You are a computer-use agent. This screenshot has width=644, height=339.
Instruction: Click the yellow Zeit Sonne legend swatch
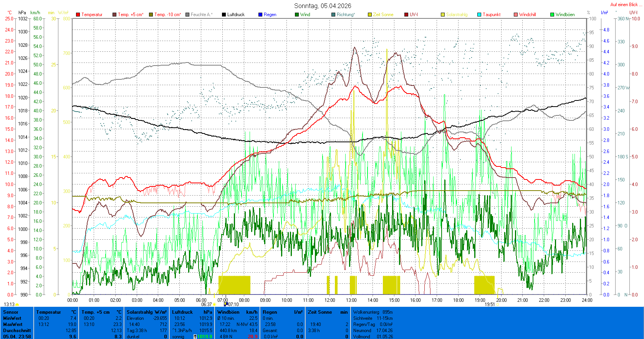click(370, 15)
